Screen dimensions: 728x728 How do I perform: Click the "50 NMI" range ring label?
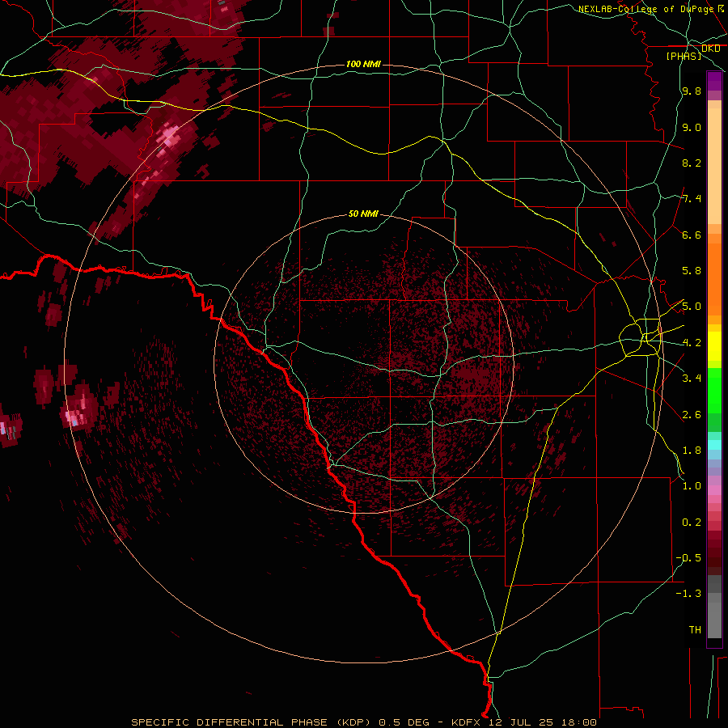[x=363, y=214]
